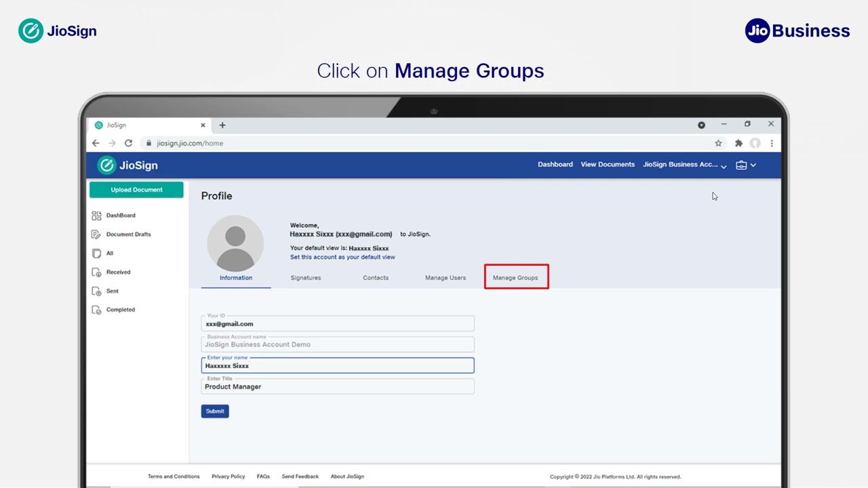Click the browser forward arrow
Screen dimensions: 868x488
112,143
